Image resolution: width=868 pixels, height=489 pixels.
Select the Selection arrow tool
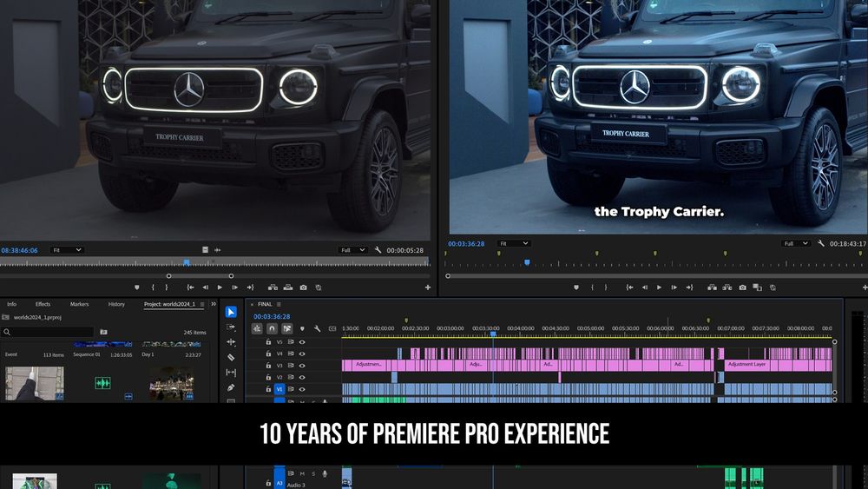click(x=231, y=313)
